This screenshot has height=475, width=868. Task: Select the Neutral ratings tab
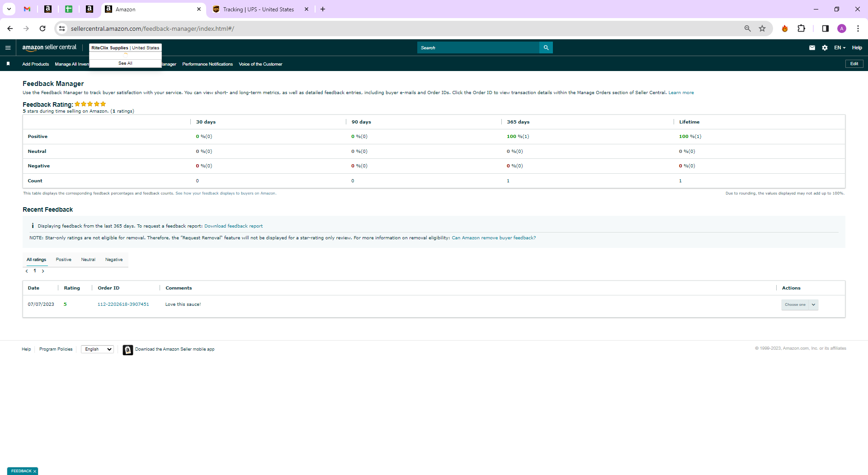coord(88,260)
